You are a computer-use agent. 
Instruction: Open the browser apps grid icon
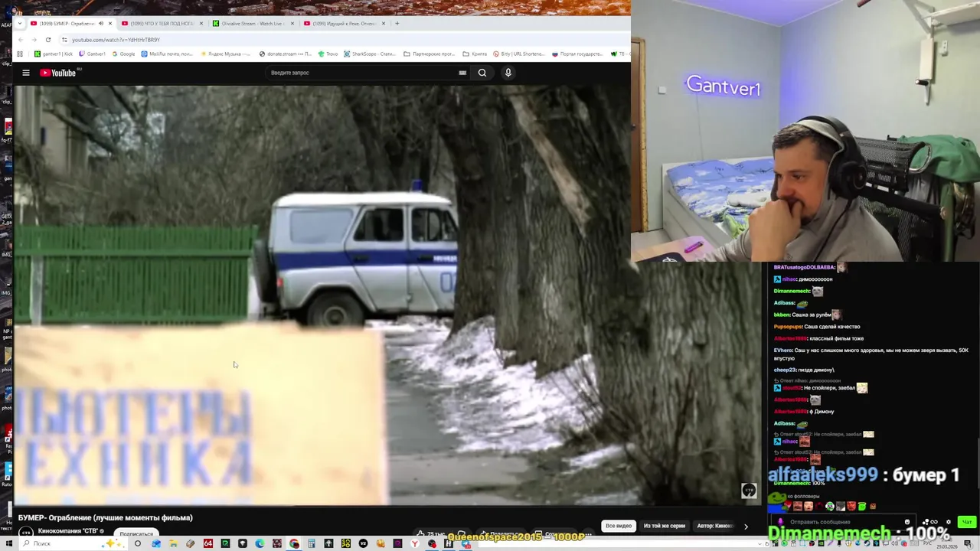coord(20,54)
